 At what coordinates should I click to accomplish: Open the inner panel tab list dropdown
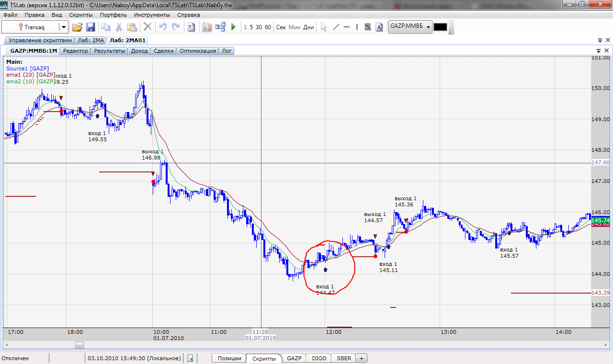tap(599, 51)
